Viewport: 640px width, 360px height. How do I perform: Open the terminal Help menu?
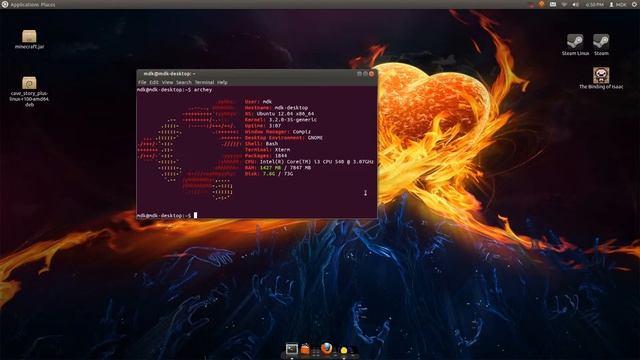click(222, 82)
